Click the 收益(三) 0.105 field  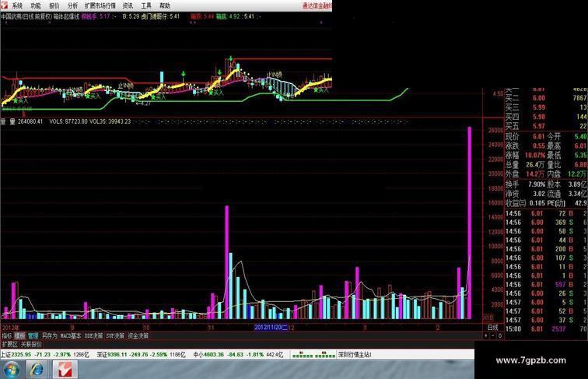525,203
